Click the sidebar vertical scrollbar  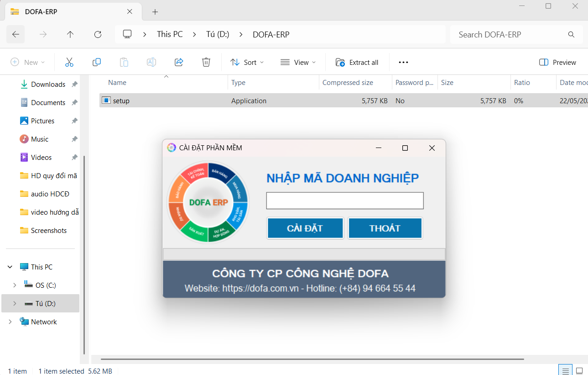click(x=84, y=255)
